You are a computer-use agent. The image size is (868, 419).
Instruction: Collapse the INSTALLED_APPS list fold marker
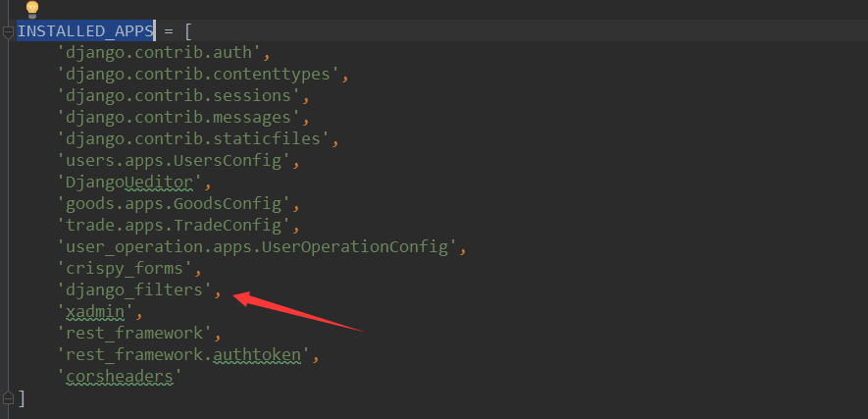click(x=8, y=32)
